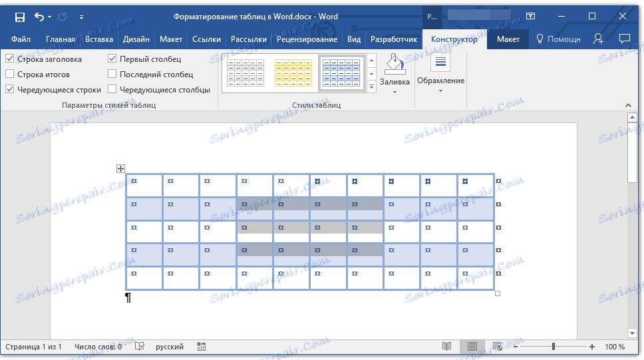Click the Save icon in quick access toolbar
Viewport: 644px width, 360px height.
[x=19, y=17]
